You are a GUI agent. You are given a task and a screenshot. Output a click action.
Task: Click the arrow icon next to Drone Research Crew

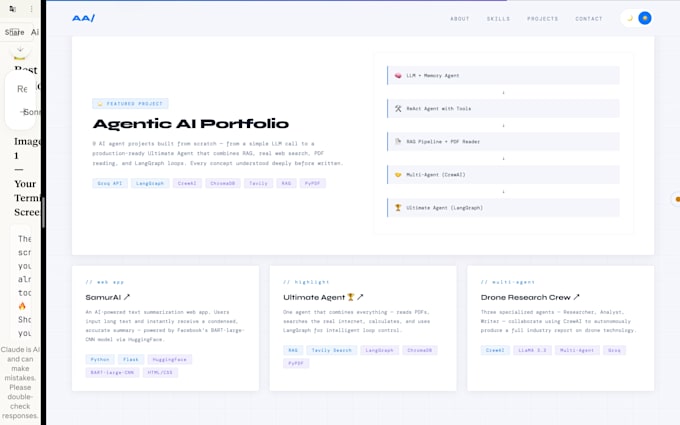click(576, 297)
